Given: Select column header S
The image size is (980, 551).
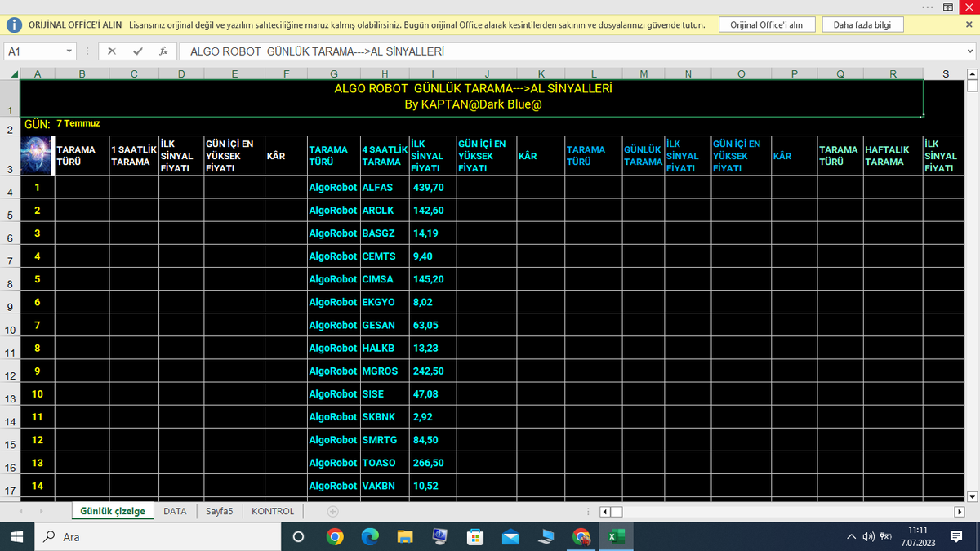Looking at the screenshot, I should pyautogui.click(x=946, y=73).
